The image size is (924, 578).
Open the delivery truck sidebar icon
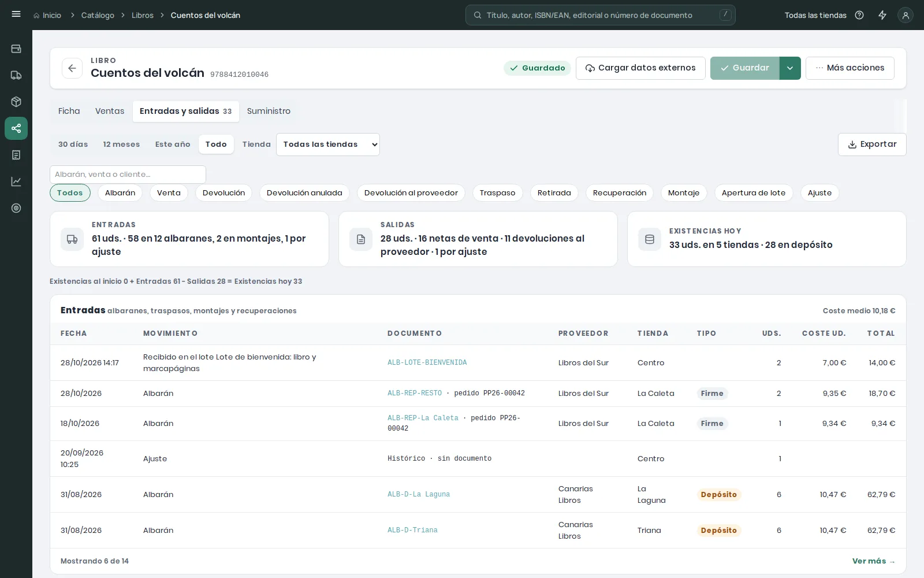16,75
